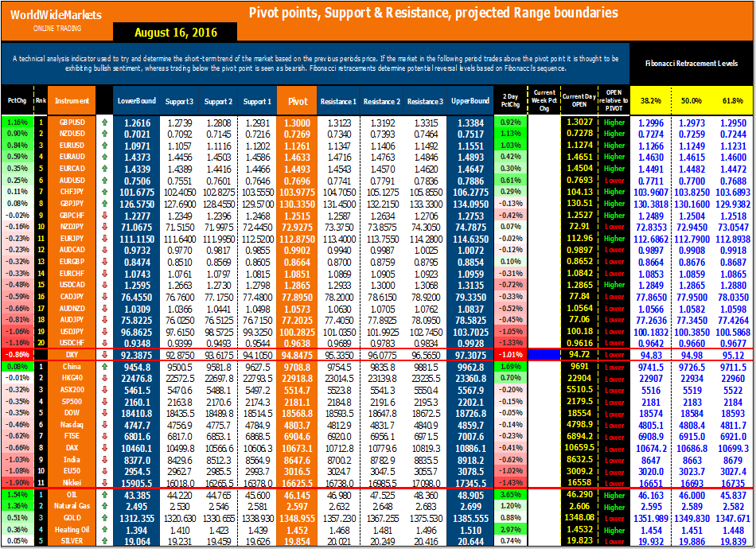Viewport: 756px width, 549px height.
Task: Click the LowerBound column header
Action: [136, 101]
